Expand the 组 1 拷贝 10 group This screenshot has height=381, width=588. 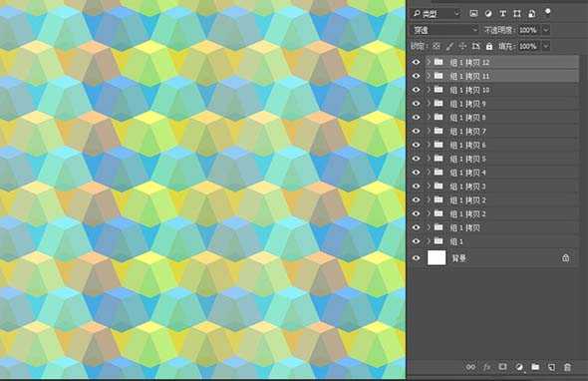(x=429, y=90)
